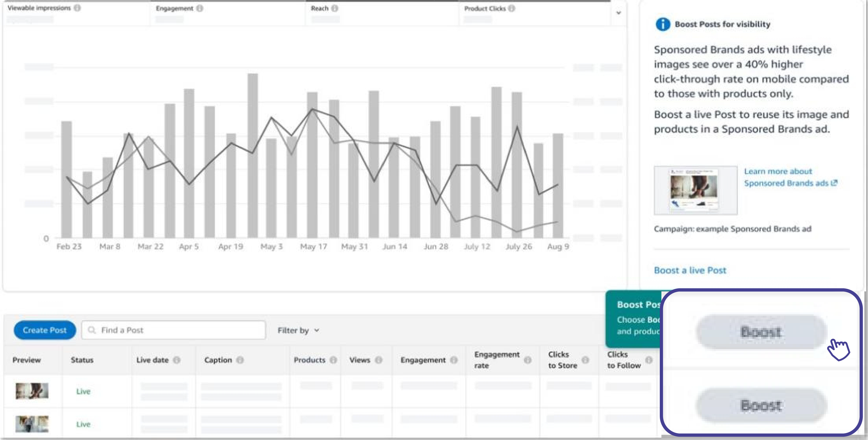Viewport: 868px width, 440px height.
Task: Click info icon next to Product Clicks
Action: [511, 8]
